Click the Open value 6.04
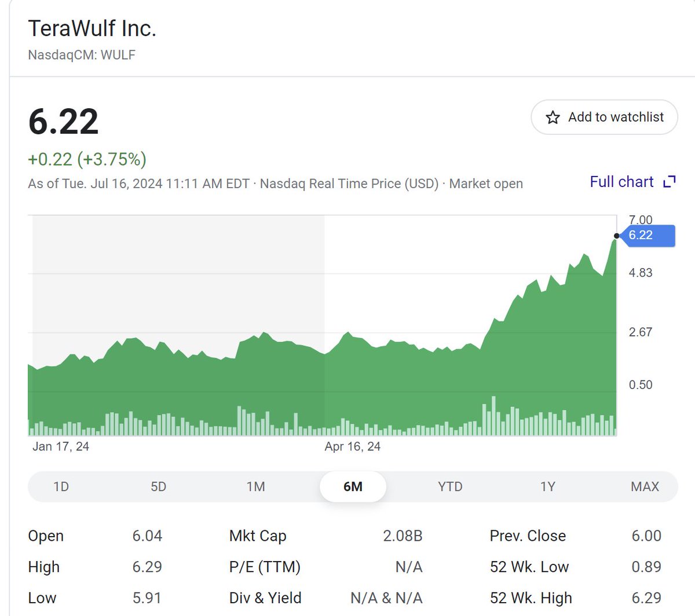The height and width of the screenshot is (616, 695). tap(147, 536)
